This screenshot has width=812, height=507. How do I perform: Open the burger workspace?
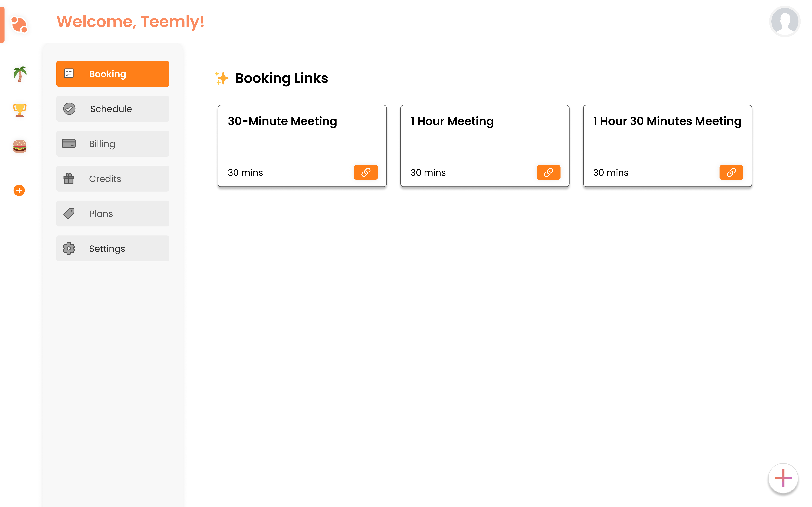click(x=19, y=146)
